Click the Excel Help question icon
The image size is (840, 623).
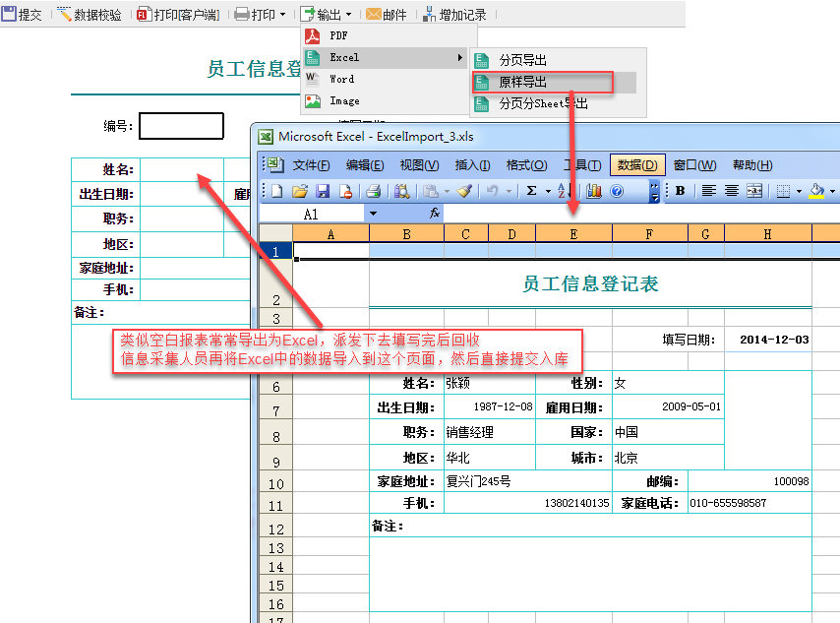617,191
